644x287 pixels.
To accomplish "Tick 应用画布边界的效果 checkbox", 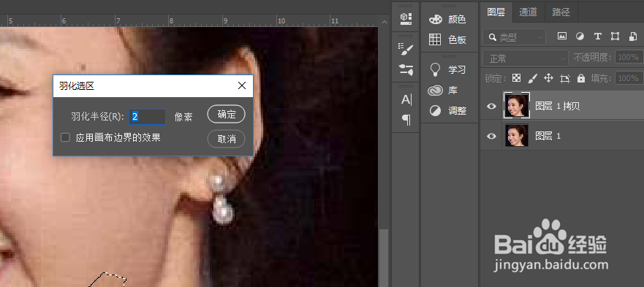I will [65, 137].
